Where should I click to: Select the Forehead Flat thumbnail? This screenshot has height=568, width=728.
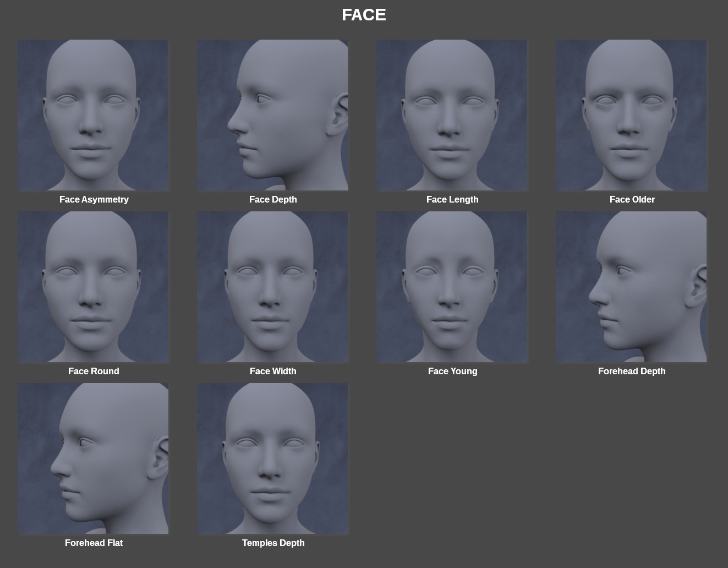tap(93, 458)
